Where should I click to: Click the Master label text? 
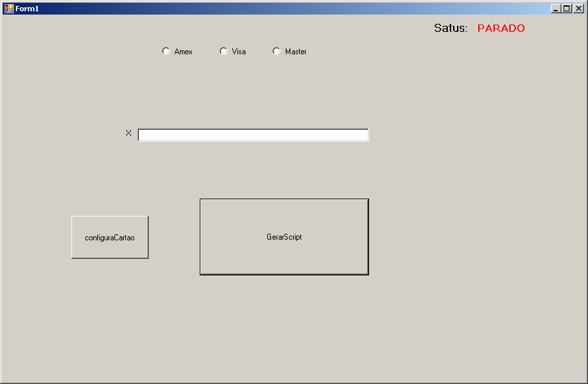296,52
